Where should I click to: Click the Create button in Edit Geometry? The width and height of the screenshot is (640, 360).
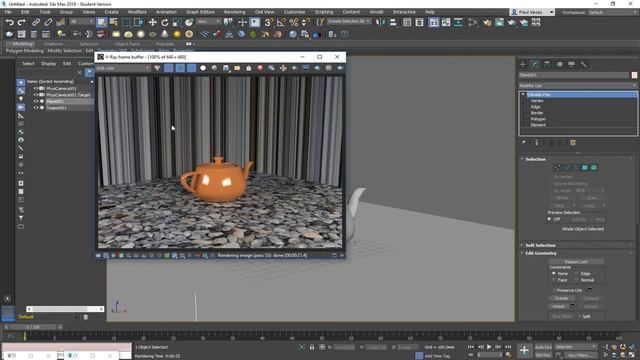[562, 298]
